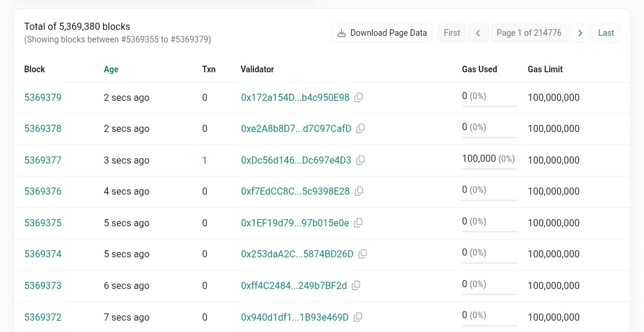The width and height of the screenshot is (644, 332).
Task: Go to previous page using left chevron
Action: pyautogui.click(x=478, y=33)
